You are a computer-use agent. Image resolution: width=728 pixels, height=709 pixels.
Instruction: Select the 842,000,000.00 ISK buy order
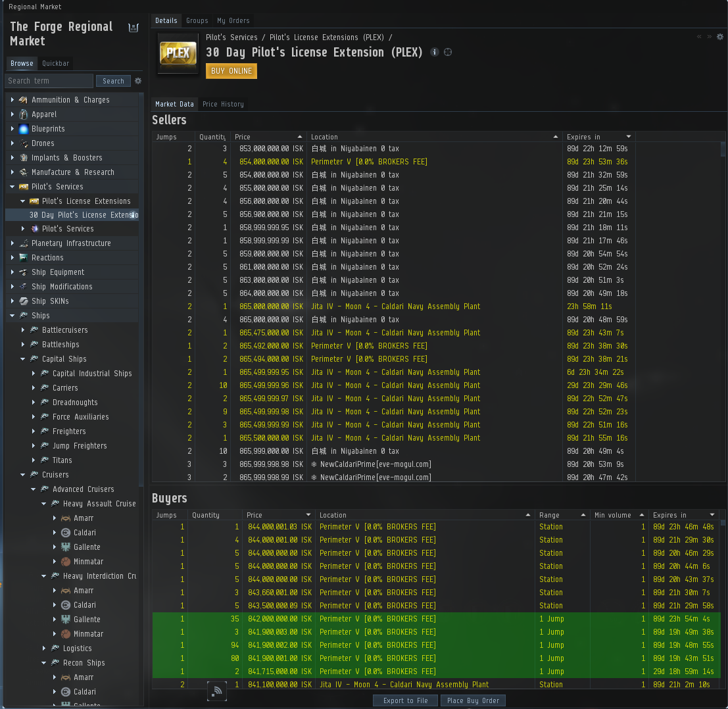click(x=437, y=619)
